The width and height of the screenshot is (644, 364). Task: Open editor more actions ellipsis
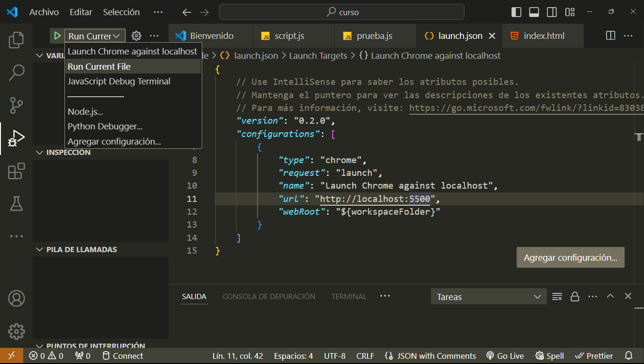(x=628, y=36)
